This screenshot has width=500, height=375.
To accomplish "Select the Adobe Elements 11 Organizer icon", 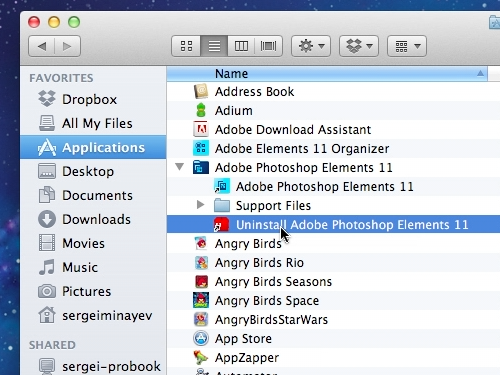I will point(201,148).
